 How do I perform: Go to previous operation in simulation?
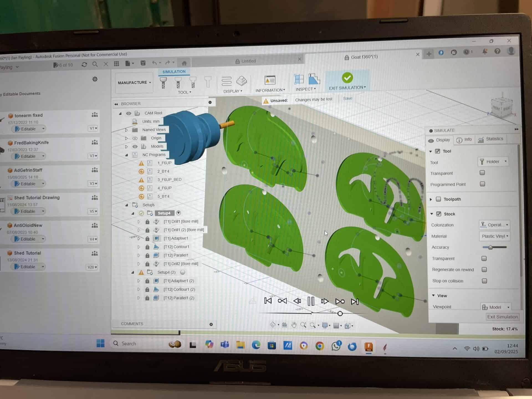(282, 301)
